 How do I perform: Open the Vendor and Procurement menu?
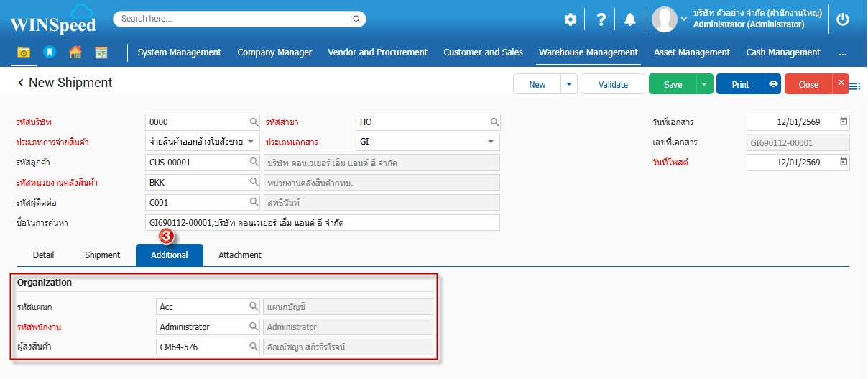(x=377, y=52)
